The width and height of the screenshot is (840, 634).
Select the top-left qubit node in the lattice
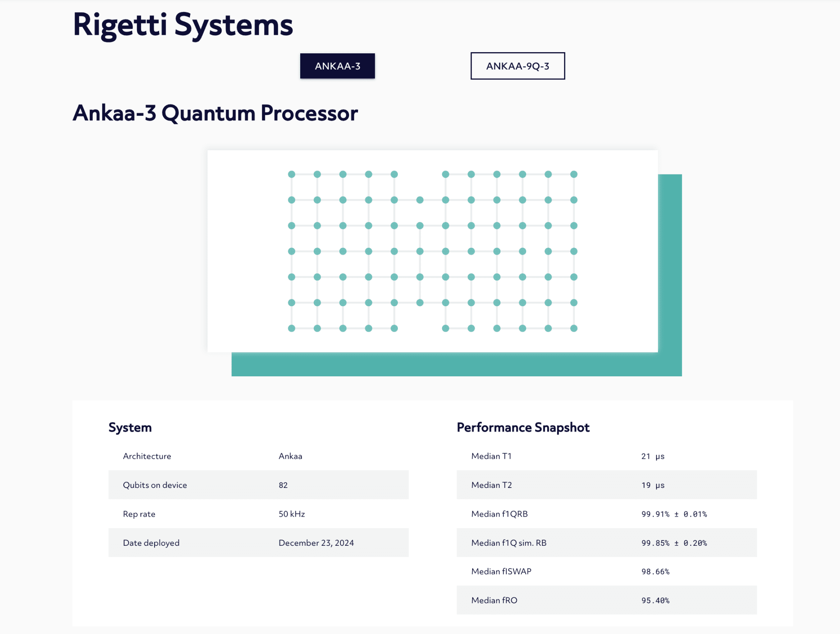pyautogui.click(x=291, y=174)
